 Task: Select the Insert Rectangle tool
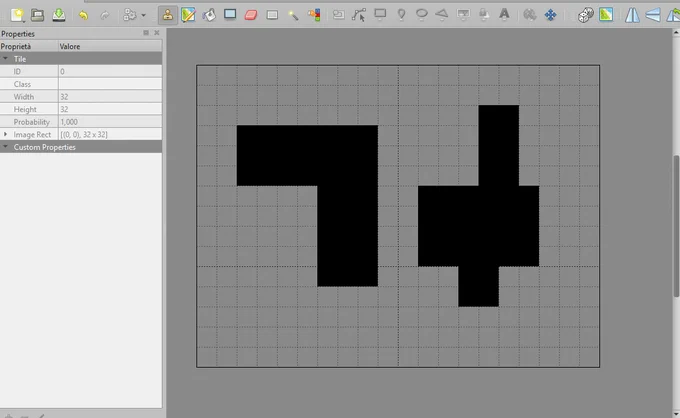pyautogui.click(x=380, y=15)
